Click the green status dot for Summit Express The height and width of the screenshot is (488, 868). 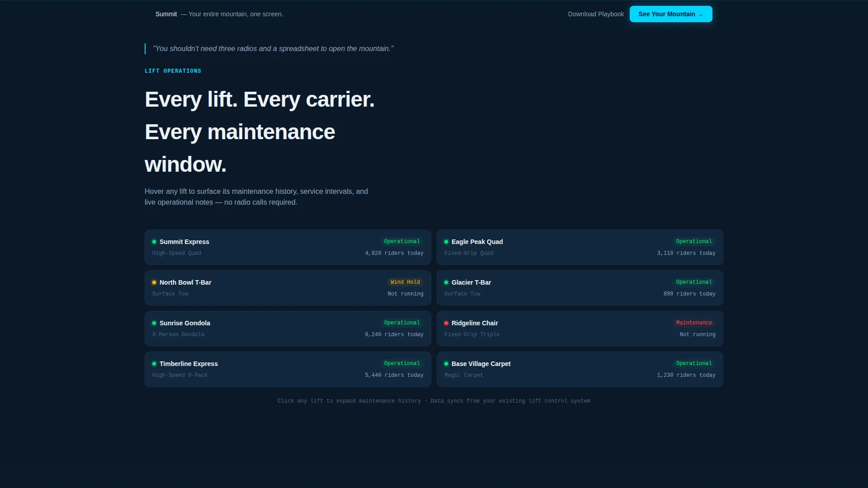click(x=154, y=242)
